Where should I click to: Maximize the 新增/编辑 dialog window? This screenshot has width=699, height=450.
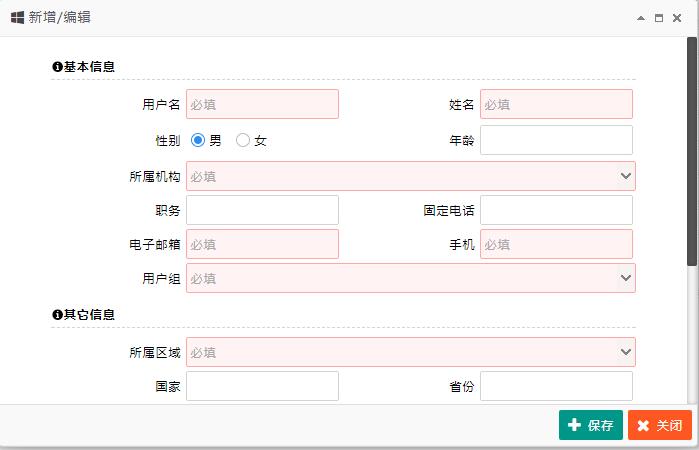pyautogui.click(x=659, y=18)
